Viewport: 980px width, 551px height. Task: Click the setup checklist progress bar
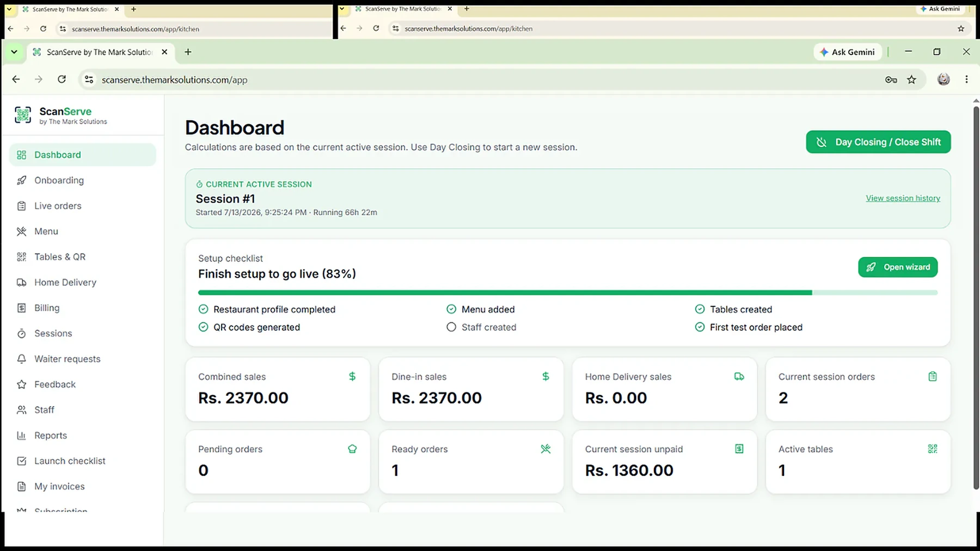[x=568, y=293]
